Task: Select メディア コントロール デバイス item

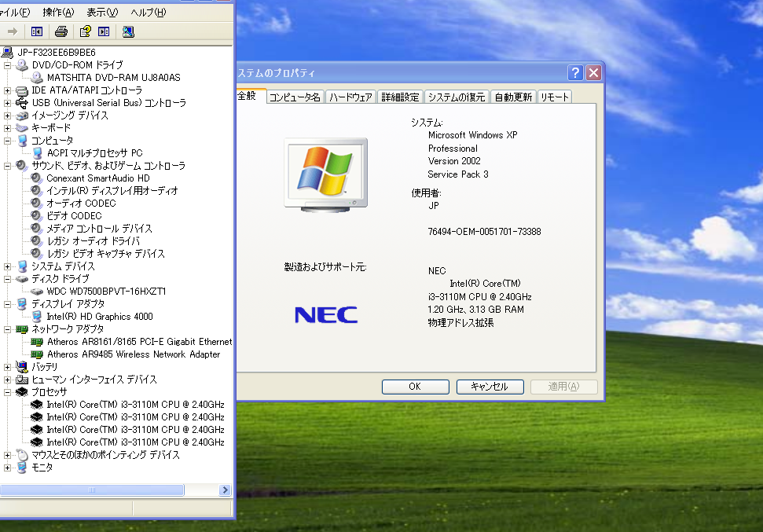Action: [x=99, y=229]
